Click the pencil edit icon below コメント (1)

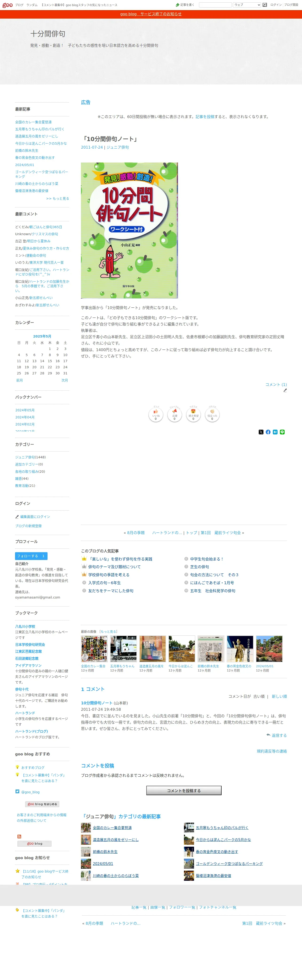[285, 390]
